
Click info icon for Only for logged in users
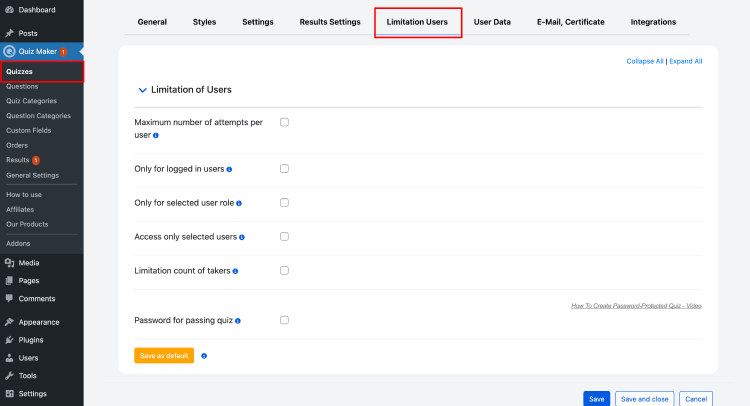[229, 169]
